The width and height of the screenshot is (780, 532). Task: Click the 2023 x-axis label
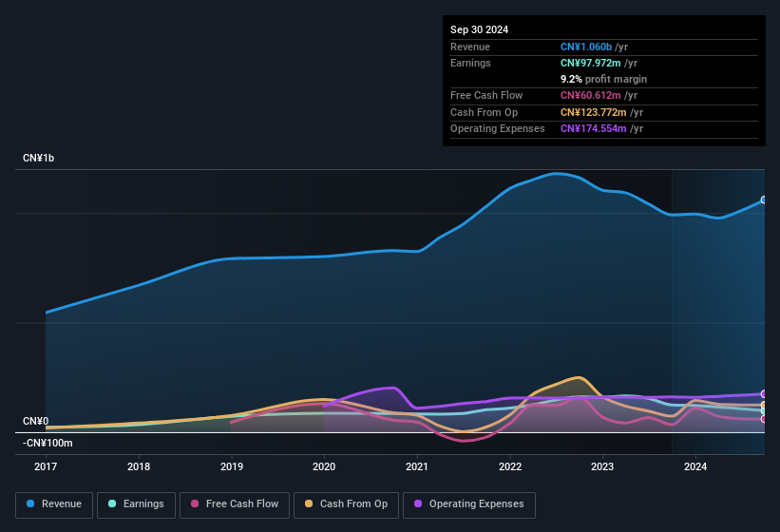602,466
